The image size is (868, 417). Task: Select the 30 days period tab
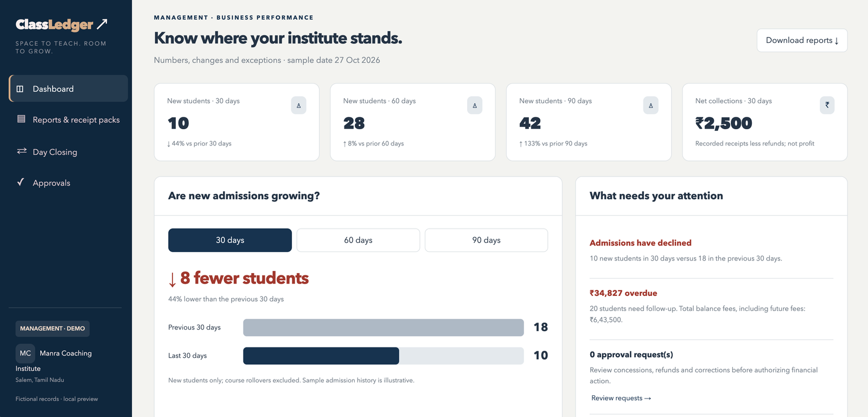point(230,240)
